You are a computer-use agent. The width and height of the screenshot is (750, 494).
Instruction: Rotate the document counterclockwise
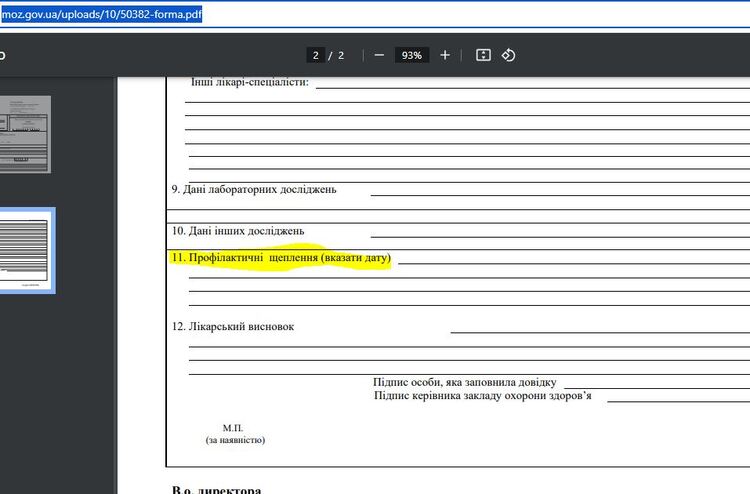pos(508,55)
